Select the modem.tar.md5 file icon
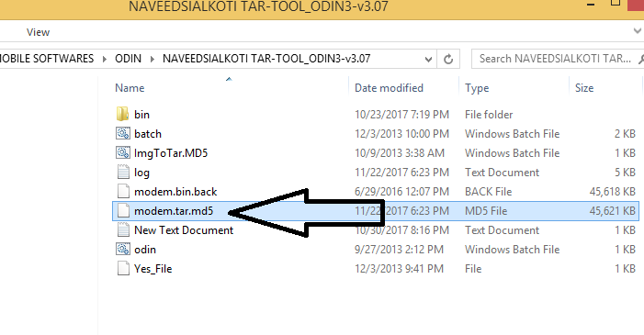This screenshot has width=644, height=335. click(123, 210)
